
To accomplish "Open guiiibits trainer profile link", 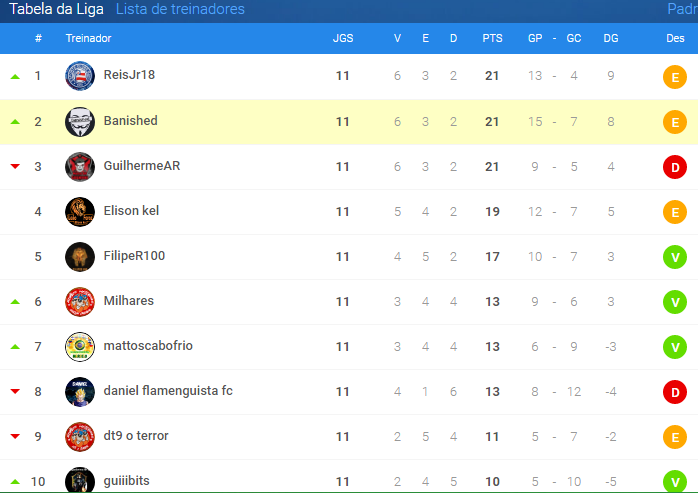I will coord(126,481).
